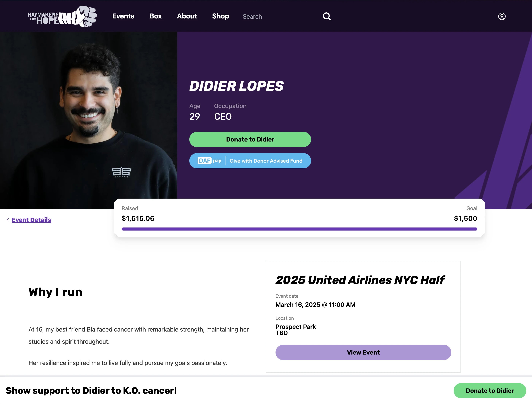The width and height of the screenshot is (532, 404).
Task: Click the DIDIER LOPES name heading
Action: click(x=237, y=86)
